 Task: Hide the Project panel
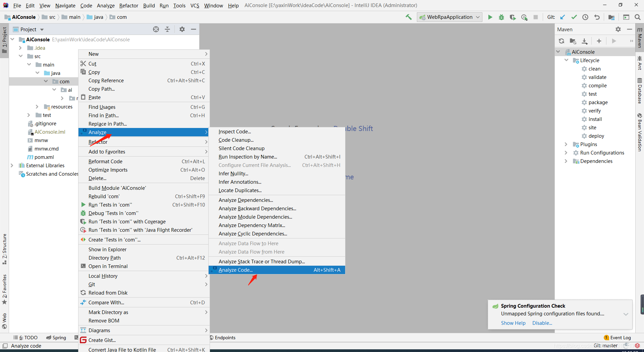[x=194, y=29]
